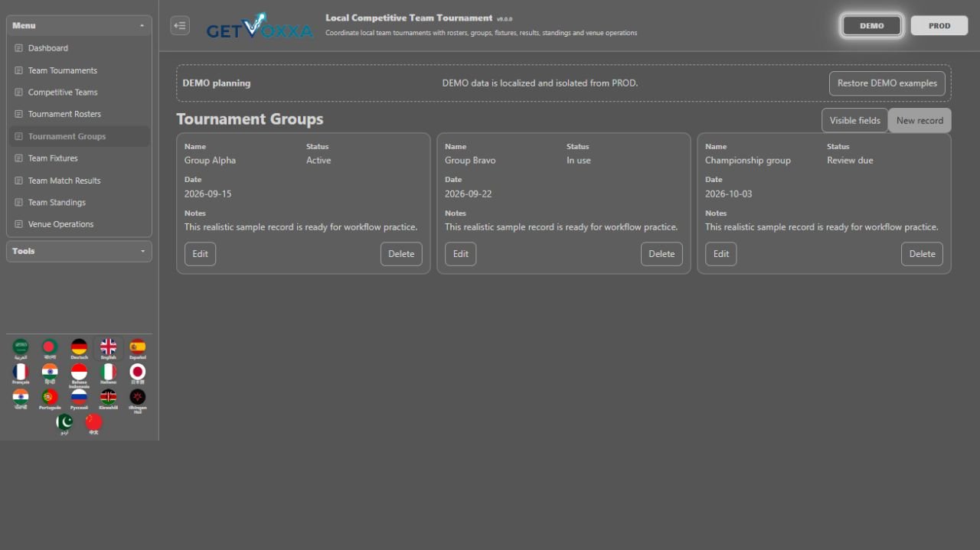Click the Local Competitive Team Tournament title

tap(409, 18)
